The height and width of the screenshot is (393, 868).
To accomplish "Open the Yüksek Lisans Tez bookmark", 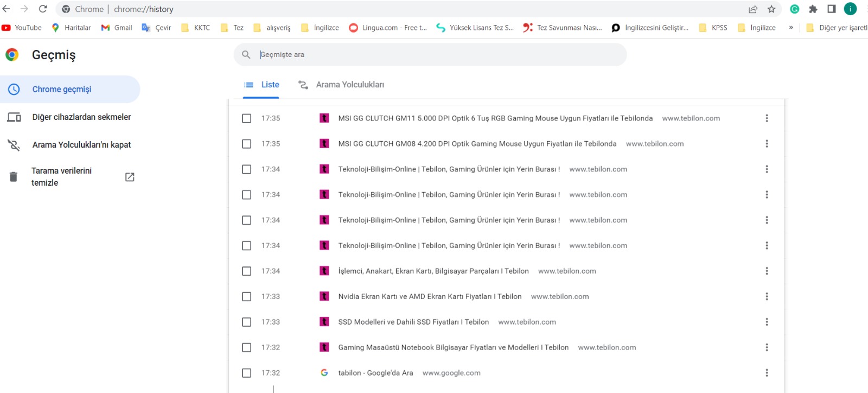I will (475, 28).
